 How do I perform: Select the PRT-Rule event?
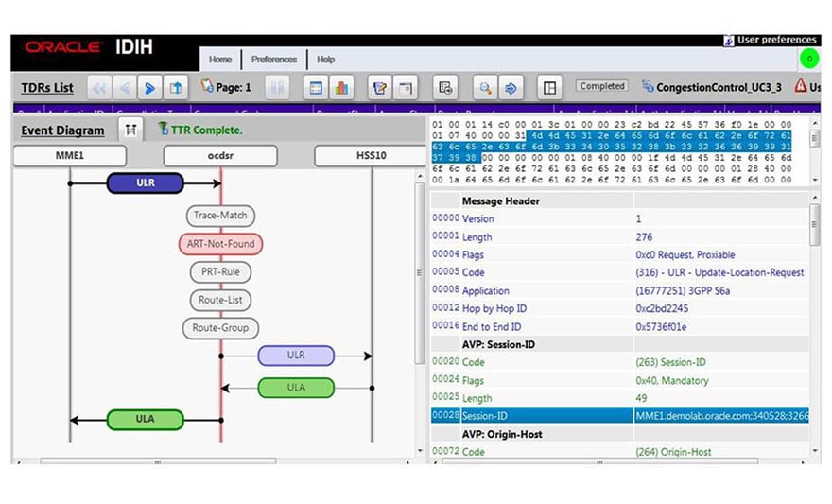[x=220, y=272]
